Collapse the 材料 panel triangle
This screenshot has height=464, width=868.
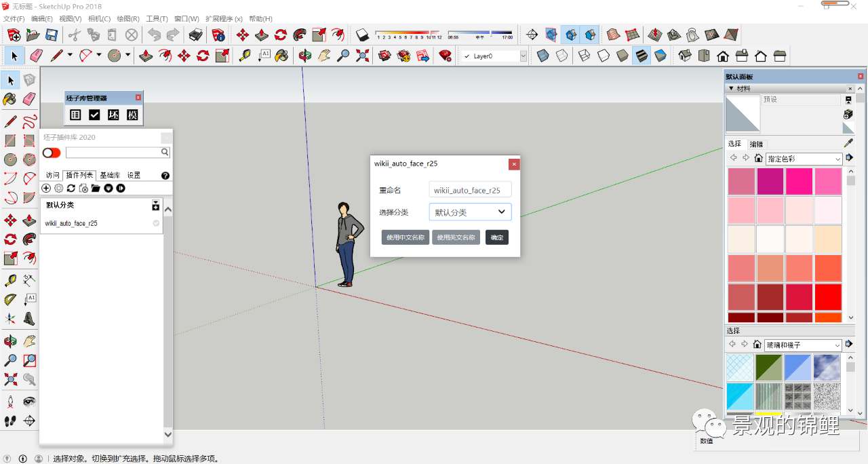click(731, 88)
